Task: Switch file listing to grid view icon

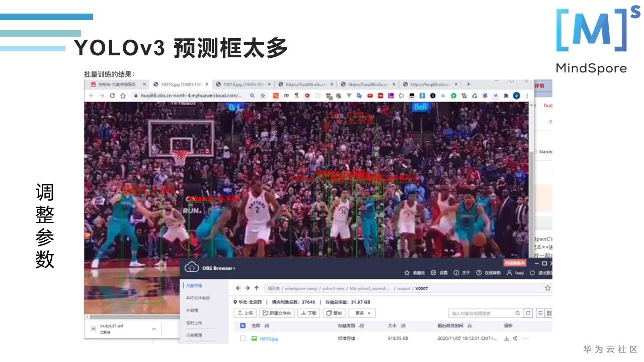Action: click(549, 313)
